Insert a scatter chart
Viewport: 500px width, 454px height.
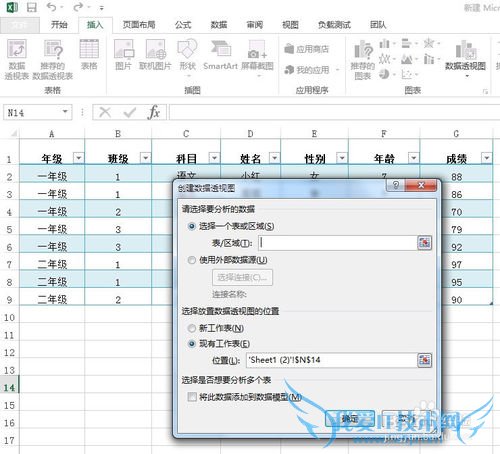[x=409, y=74]
